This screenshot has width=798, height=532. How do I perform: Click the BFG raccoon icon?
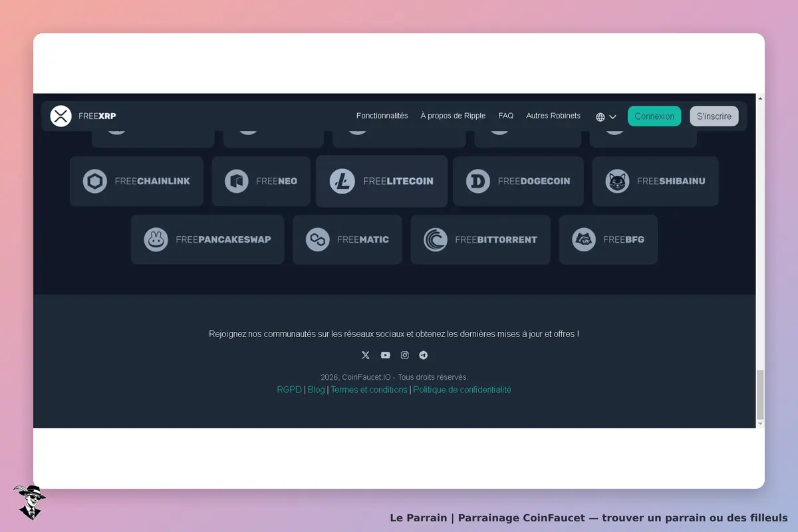coord(584,239)
